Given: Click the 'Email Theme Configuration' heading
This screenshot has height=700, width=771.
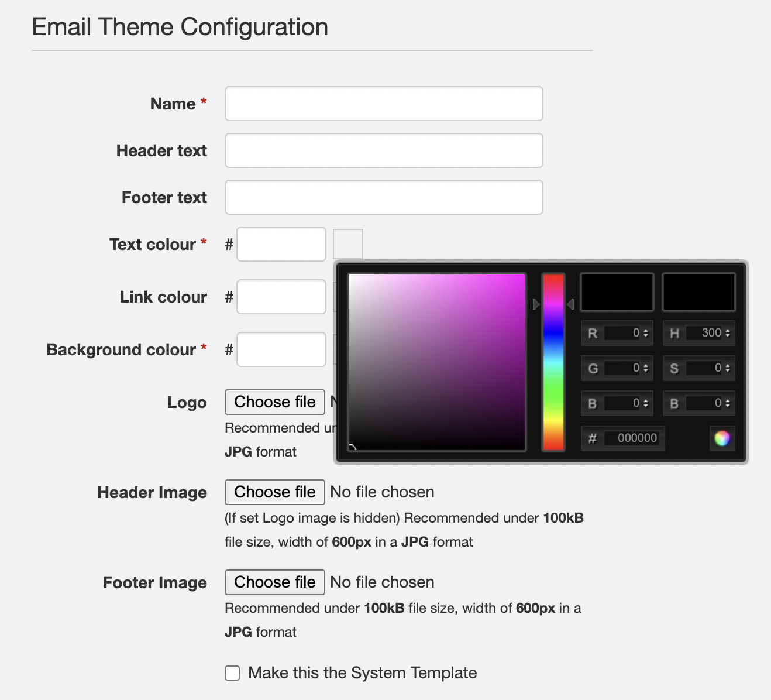Looking at the screenshot, I should pos(180,27).
